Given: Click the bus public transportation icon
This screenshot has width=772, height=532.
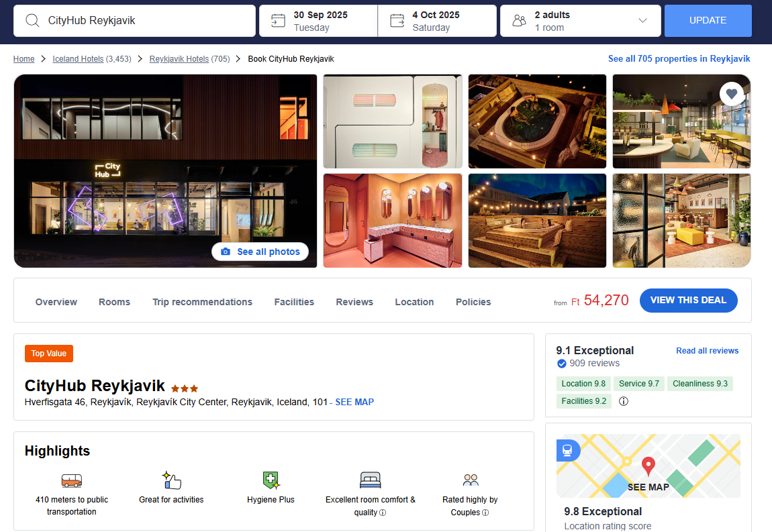Looking at the screenshot, I should 72,480.
